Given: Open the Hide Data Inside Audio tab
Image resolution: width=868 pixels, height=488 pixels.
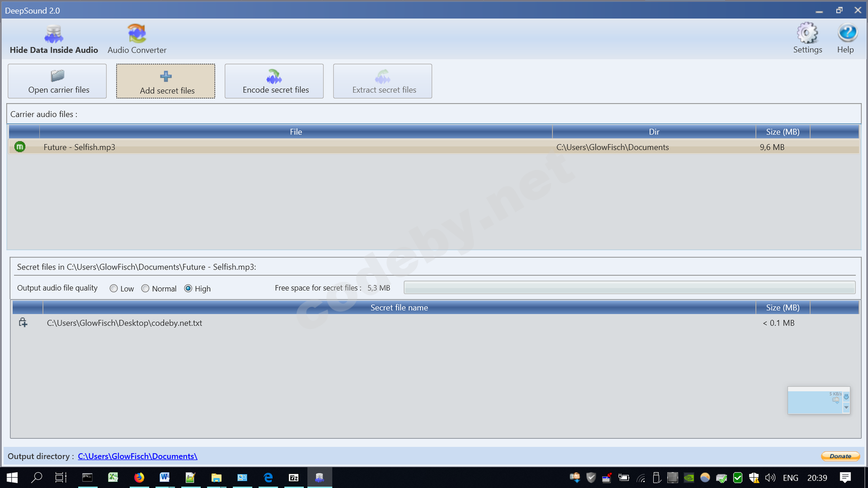Looking at the screenshot, I should (54, 40).
